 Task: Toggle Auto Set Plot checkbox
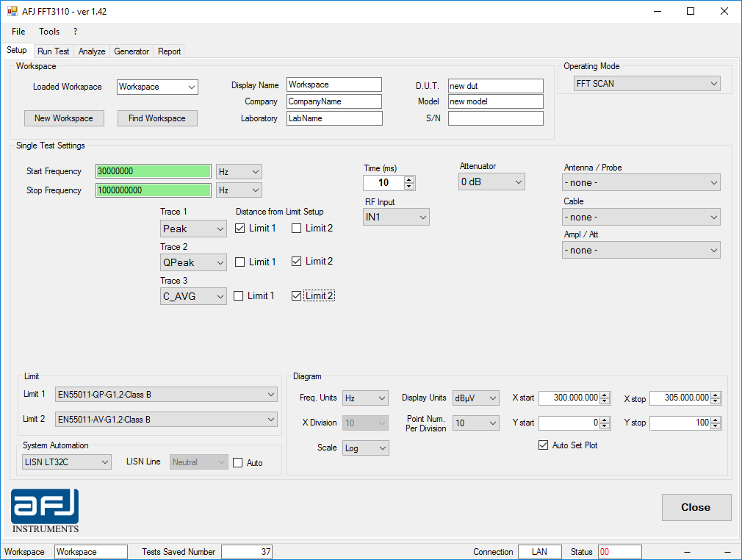(x=543, y=445)
